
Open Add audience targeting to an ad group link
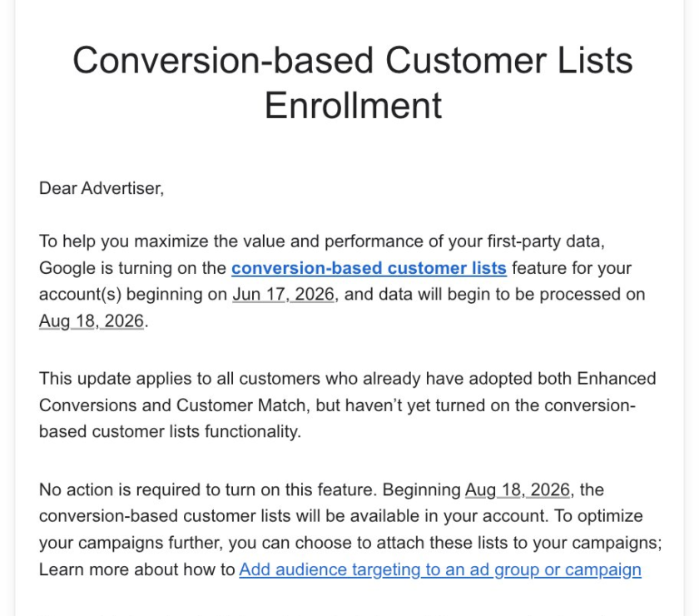click(440, 569)
